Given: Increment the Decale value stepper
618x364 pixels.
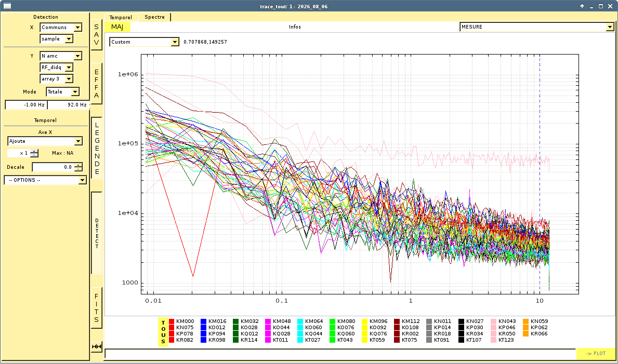Looking at the screenshot, I should (78, 165).
